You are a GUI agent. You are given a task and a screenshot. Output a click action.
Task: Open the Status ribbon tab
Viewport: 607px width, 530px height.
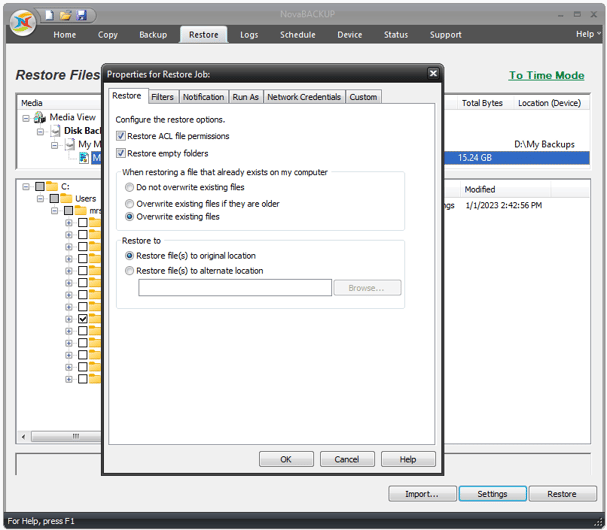[x=396, y=35]
